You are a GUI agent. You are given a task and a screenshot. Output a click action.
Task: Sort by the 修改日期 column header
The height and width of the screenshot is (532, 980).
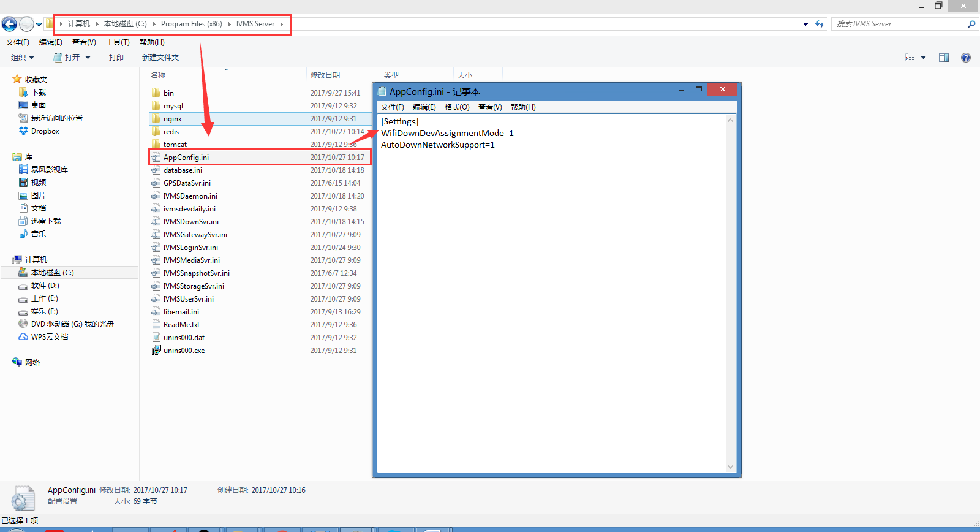point(325,75)
